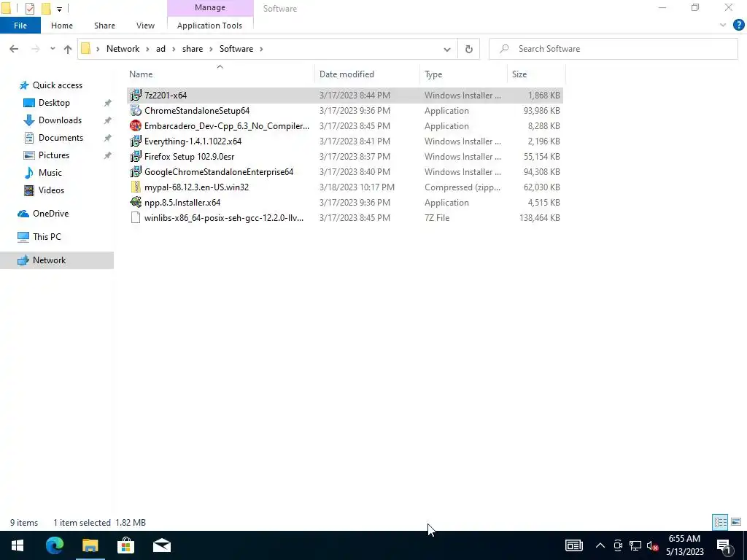Open the Home ribbon tab

(x=62, y=26)
